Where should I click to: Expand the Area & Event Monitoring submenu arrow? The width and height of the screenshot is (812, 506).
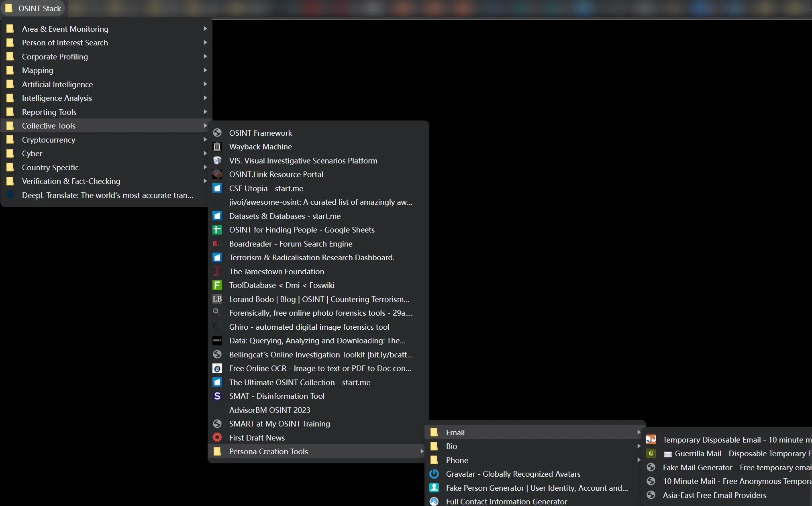[x=205, y=29]
